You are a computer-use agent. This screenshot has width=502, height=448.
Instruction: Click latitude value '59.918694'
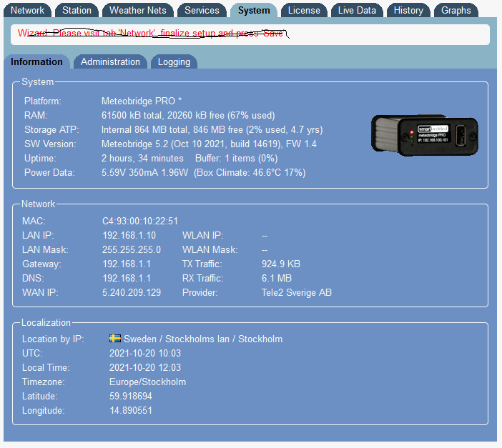(x=131, y=396)
